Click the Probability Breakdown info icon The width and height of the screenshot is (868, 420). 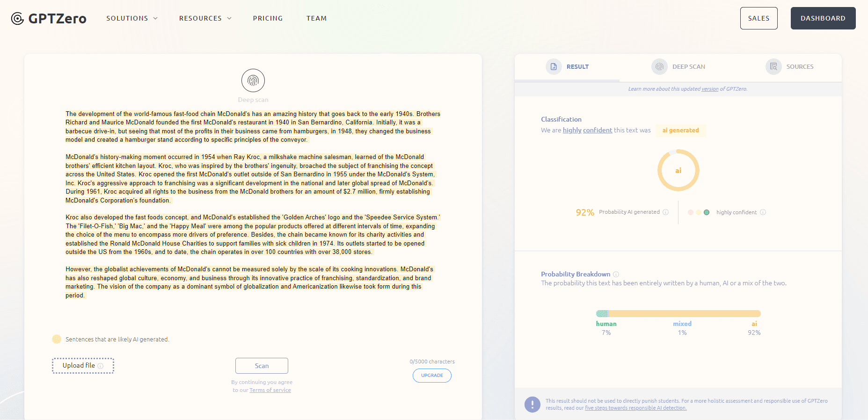pos(616,275)
